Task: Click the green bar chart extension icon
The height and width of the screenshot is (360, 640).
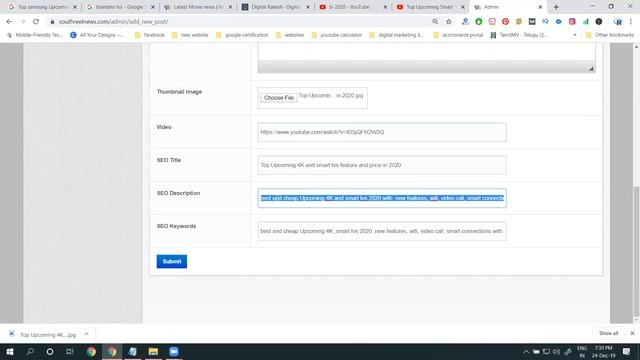Action: click(x=585, y=22)
